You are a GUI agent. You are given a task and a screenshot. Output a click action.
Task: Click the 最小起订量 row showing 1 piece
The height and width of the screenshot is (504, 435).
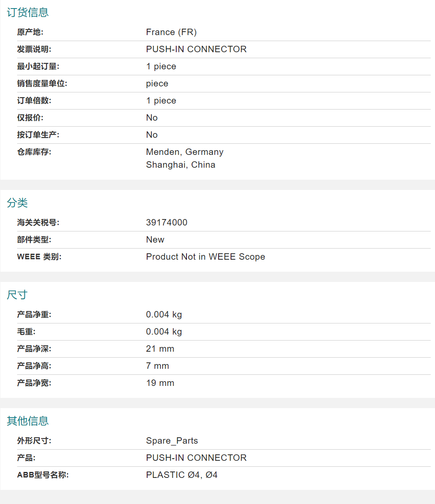click(x=161, y=66)
